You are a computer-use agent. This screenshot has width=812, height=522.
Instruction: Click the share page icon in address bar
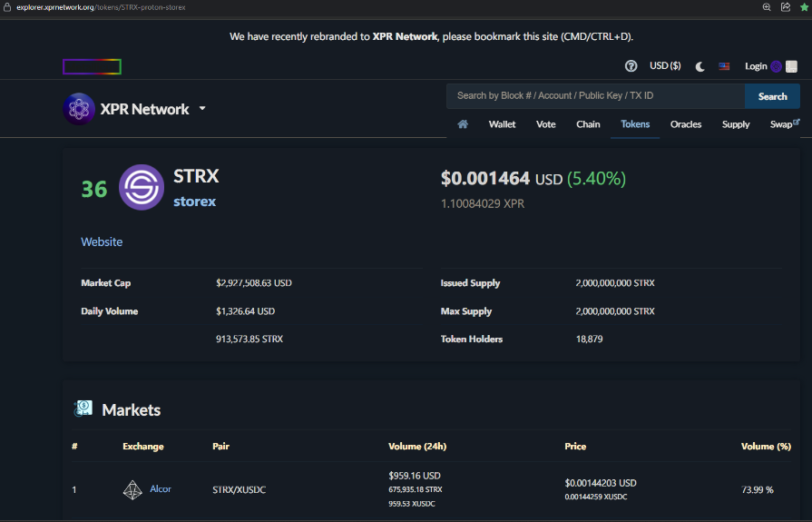pyautogui.click(x=786, y=7)
